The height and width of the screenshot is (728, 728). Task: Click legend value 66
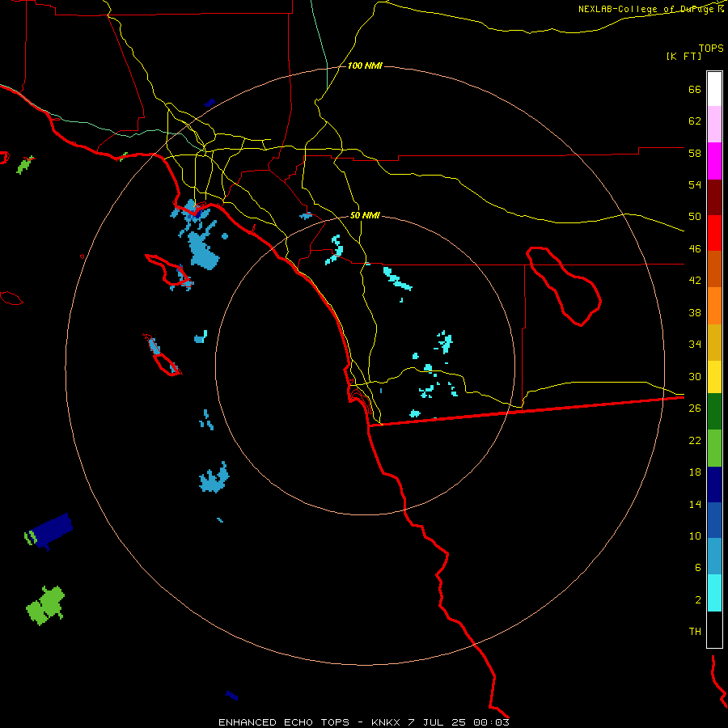pyautogui.click(x=695, y=89)
